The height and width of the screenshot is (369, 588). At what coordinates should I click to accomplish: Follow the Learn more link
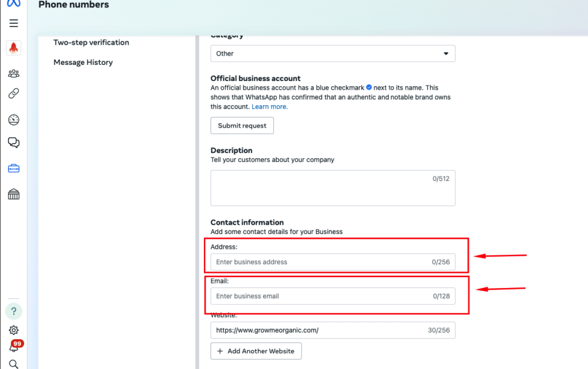(x=270, y=106)
